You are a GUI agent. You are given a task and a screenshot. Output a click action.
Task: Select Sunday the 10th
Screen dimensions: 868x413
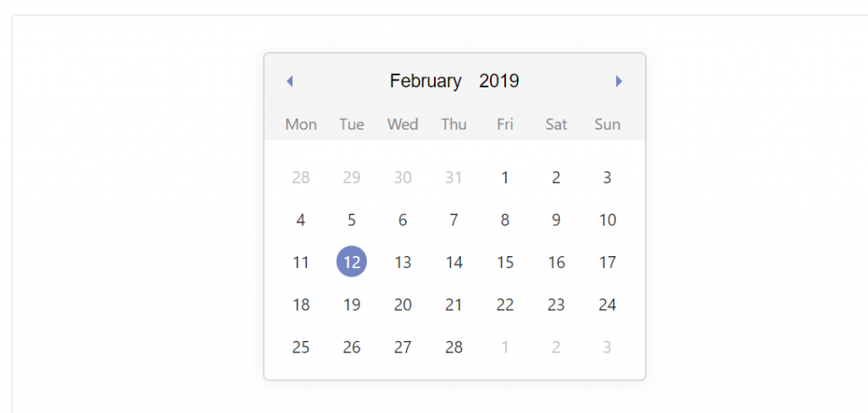pos(608,220)
